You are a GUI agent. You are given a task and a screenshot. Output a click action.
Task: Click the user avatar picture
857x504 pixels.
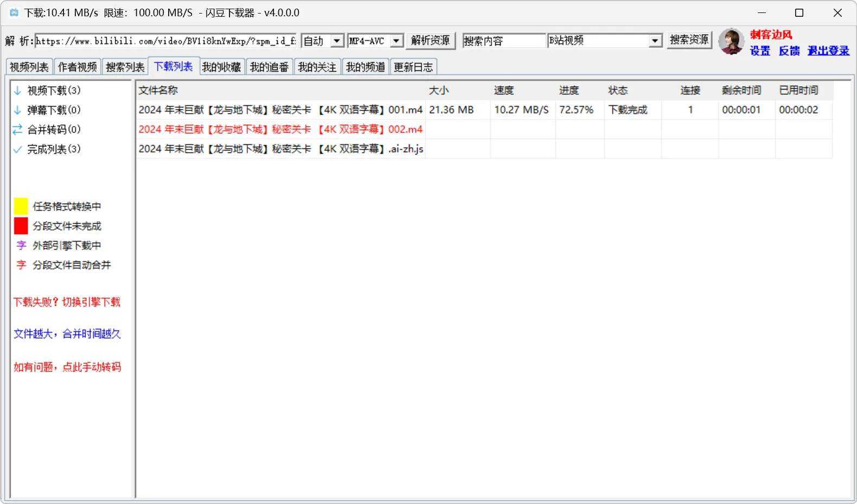(x=731, y=42)
